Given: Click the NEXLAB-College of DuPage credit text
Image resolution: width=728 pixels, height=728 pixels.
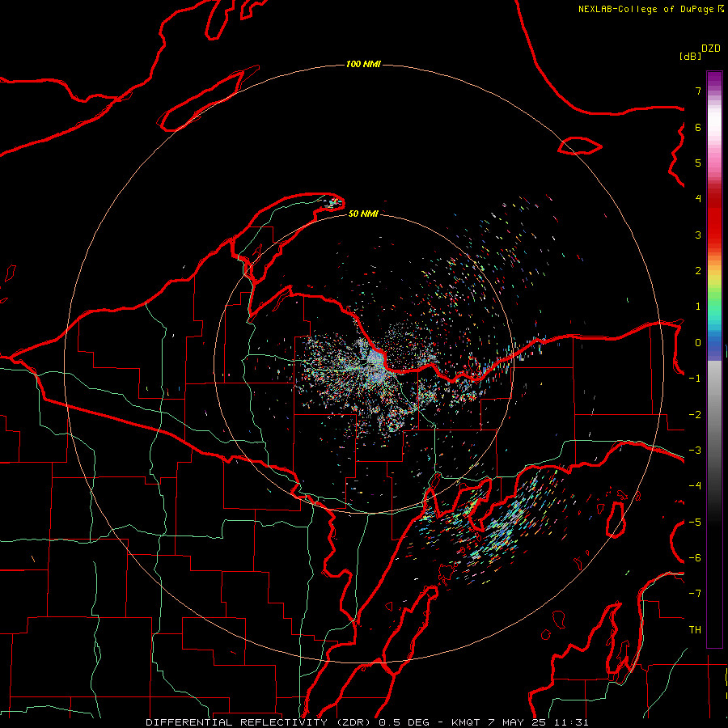Looking at the screenshot, I should (x=651, y=9).
